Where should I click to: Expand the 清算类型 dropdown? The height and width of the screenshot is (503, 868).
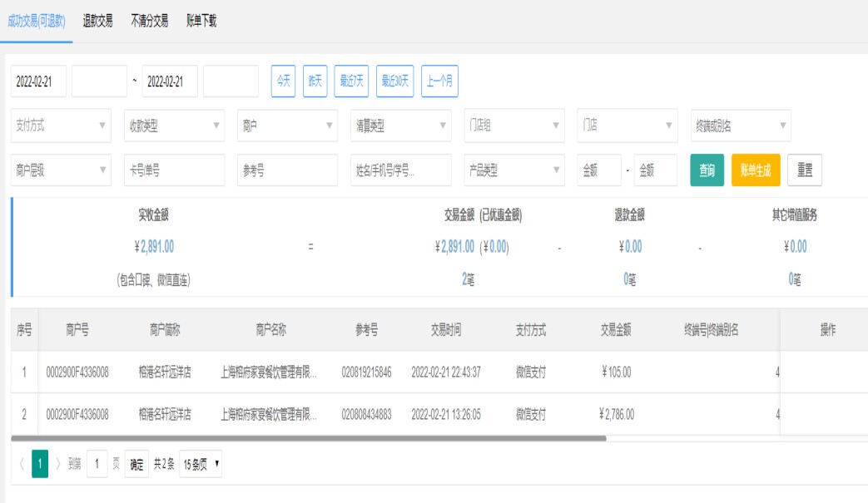click(x=401, y=126)
